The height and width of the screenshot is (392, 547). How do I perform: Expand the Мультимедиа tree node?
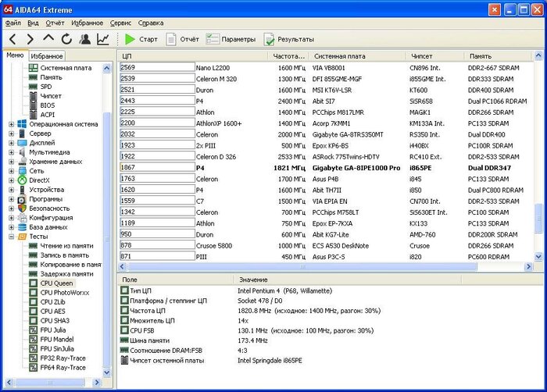click(x=11, y=152)
